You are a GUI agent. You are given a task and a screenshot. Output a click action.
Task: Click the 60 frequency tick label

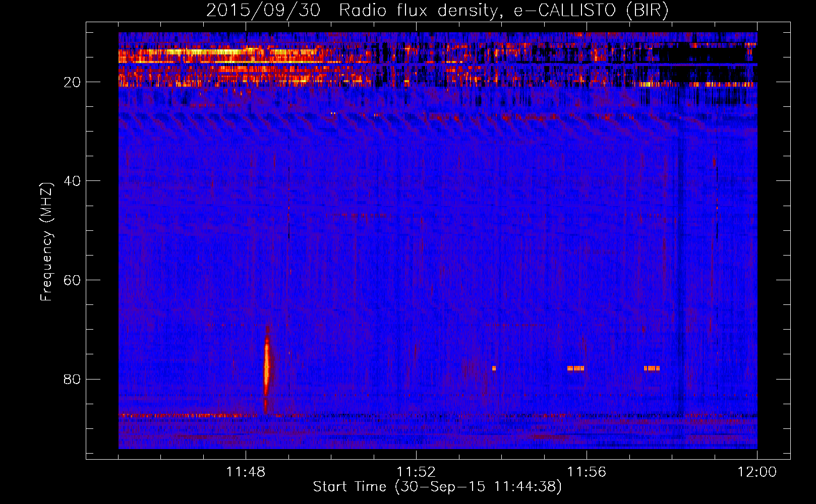73,280
